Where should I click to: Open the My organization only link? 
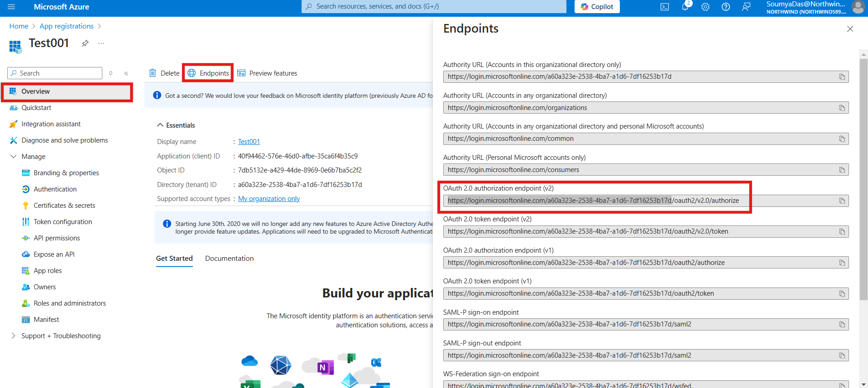point(269,199)
